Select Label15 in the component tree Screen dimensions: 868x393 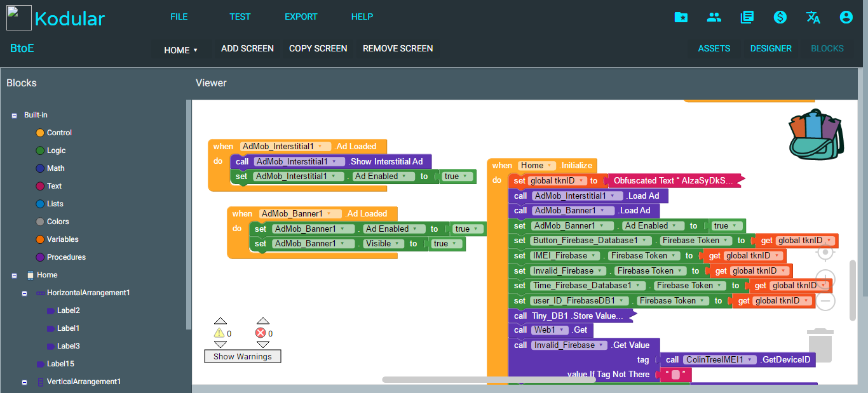(x=60, y=364)
